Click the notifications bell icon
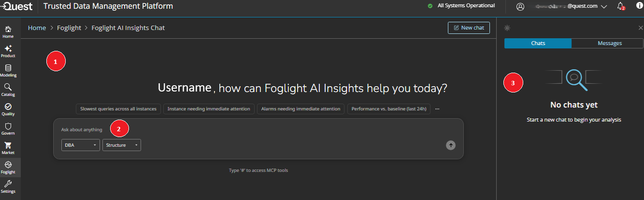 [x=621, y=6]
